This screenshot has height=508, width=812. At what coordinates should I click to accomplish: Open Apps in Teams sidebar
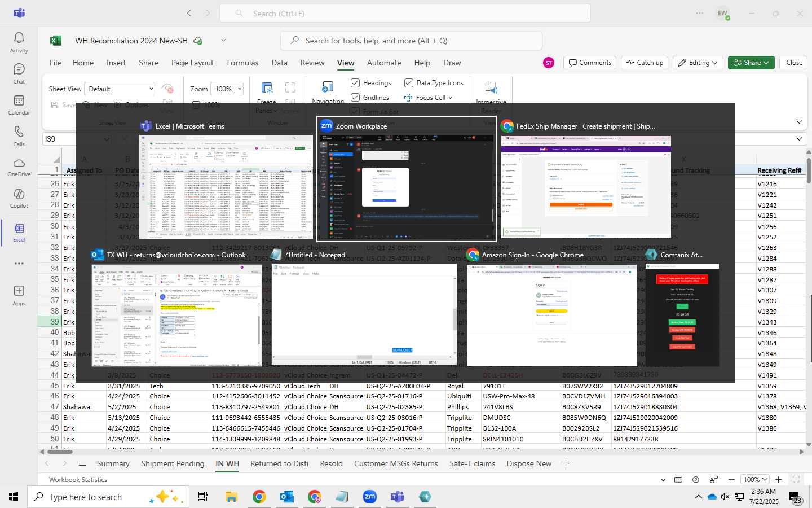tap(19, 295)
